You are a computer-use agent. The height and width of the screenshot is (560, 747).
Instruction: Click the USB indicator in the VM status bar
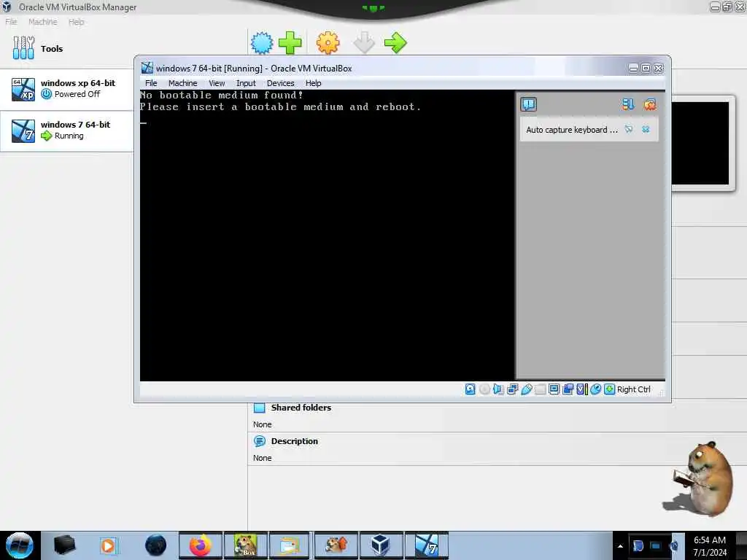[x=527, y=389]
